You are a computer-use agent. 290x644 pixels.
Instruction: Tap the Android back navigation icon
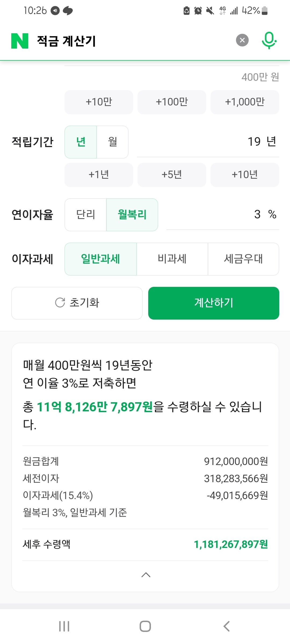click(x=227, y=626)
